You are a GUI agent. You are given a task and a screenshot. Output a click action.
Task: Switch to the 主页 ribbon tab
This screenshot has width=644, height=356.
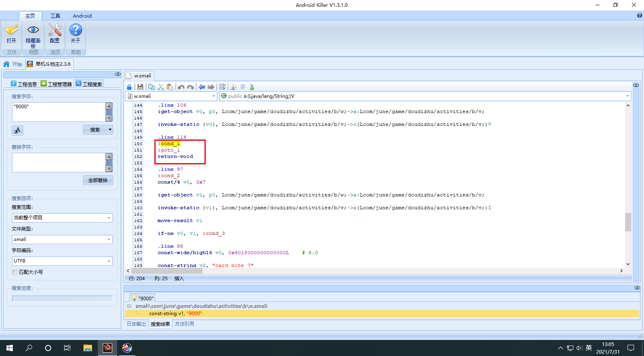point(30,16)
